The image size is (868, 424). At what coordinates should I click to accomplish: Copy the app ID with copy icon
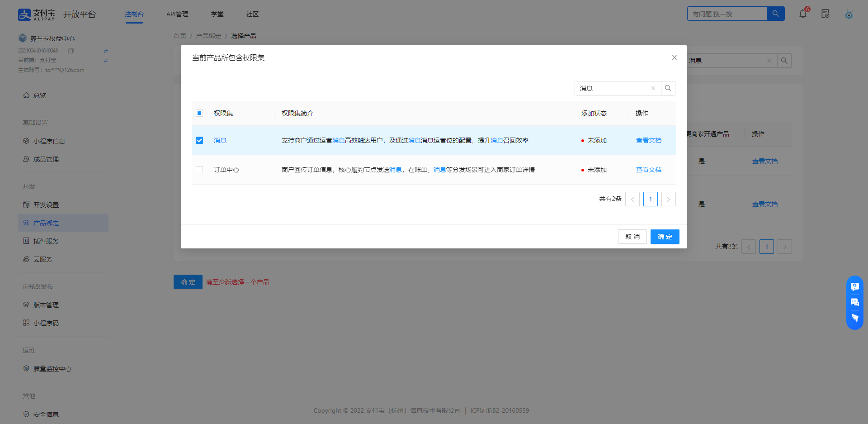[x=71, y=51]
